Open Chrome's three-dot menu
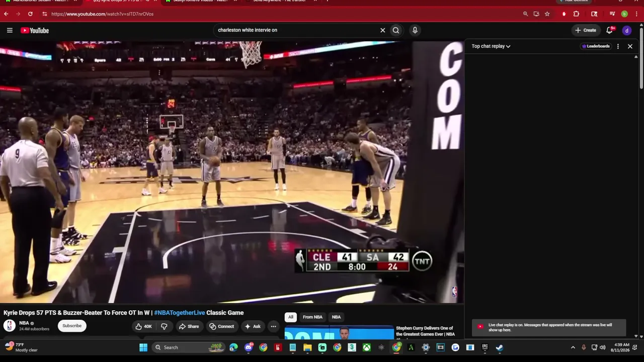Viewport: 644px width, 362px height. pyautogui.click(x=636, y=14)
